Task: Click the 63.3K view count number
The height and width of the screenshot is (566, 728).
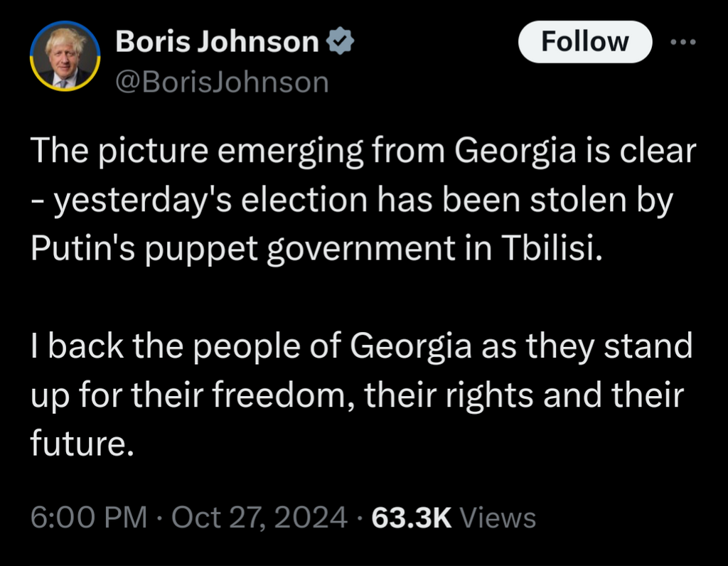Action: [x=412, y=516]
